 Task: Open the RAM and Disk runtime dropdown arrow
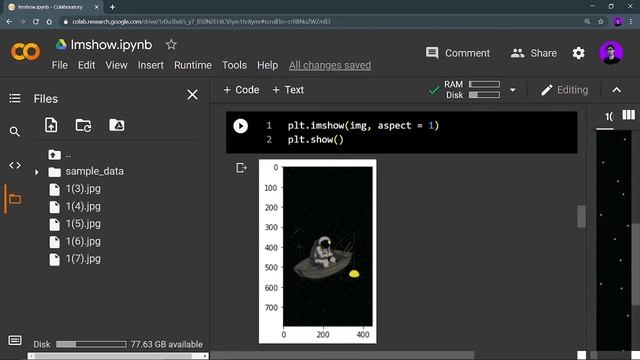(513, 90)
